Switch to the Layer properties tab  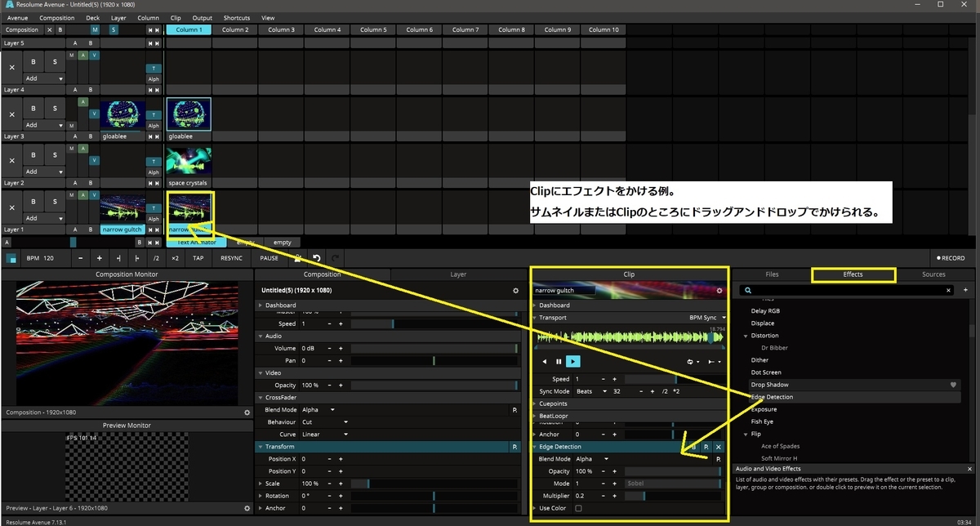(458, 274)
